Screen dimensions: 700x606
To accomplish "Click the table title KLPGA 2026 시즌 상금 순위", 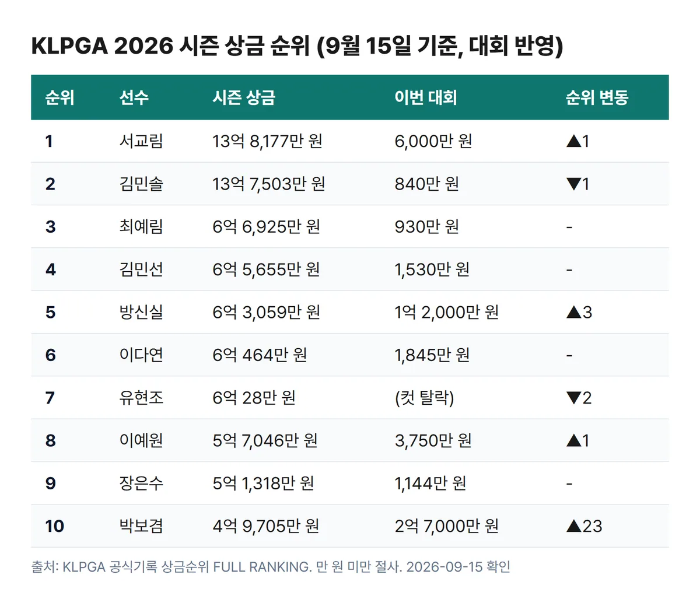I will [x=170, y=45].
